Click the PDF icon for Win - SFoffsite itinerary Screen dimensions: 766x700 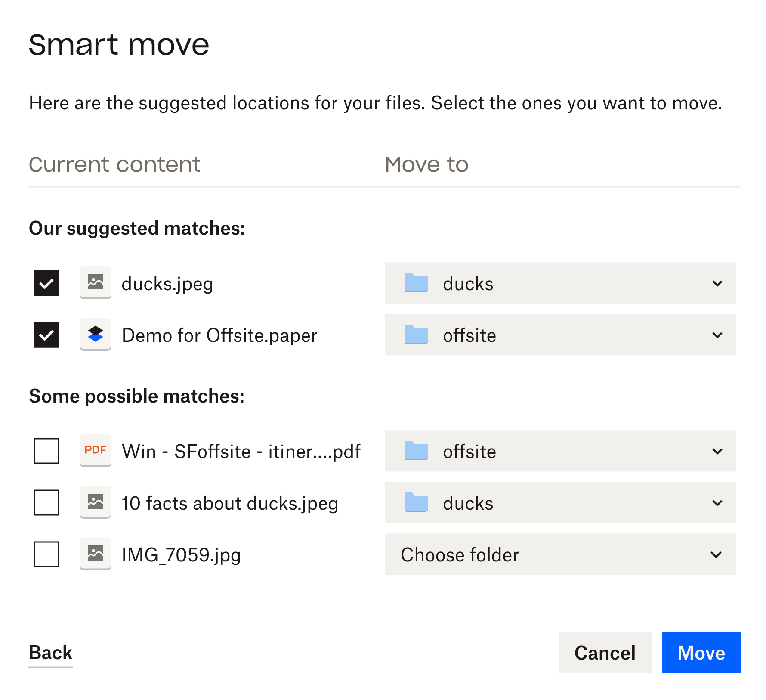tap(95, 451)
